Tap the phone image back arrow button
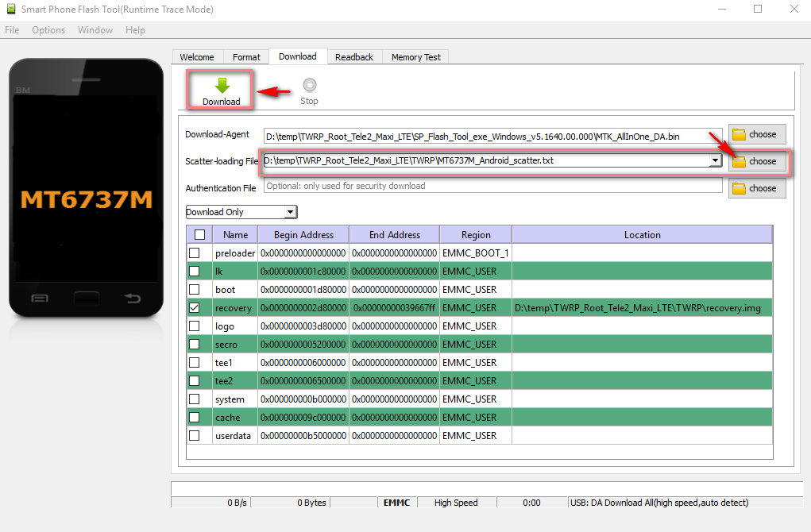This screenshot has width=811, height=532. click(x=133, y=299)
